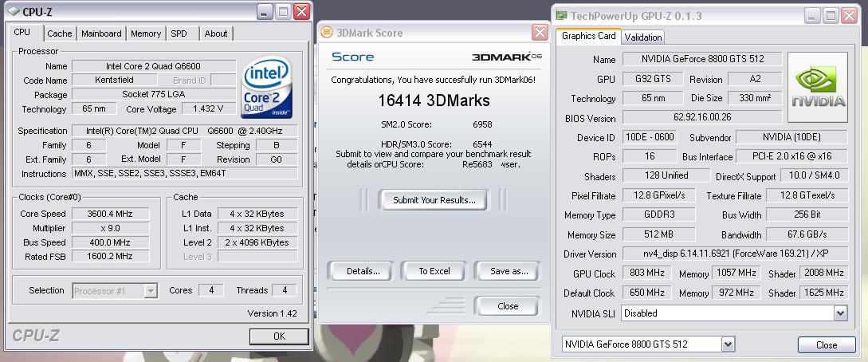Click the Rated FSB value 1600.2 MHz

[x=110, y=256]
